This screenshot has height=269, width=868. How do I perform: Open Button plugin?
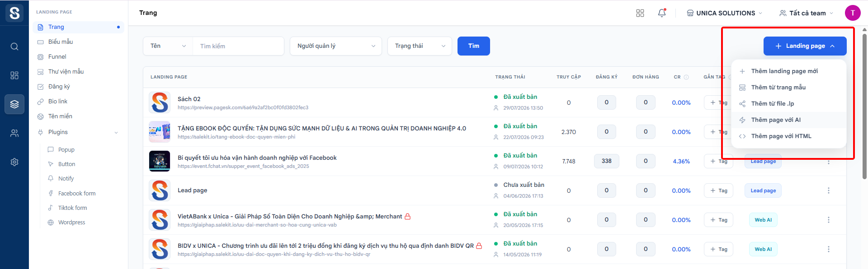[x=67, y=164]
